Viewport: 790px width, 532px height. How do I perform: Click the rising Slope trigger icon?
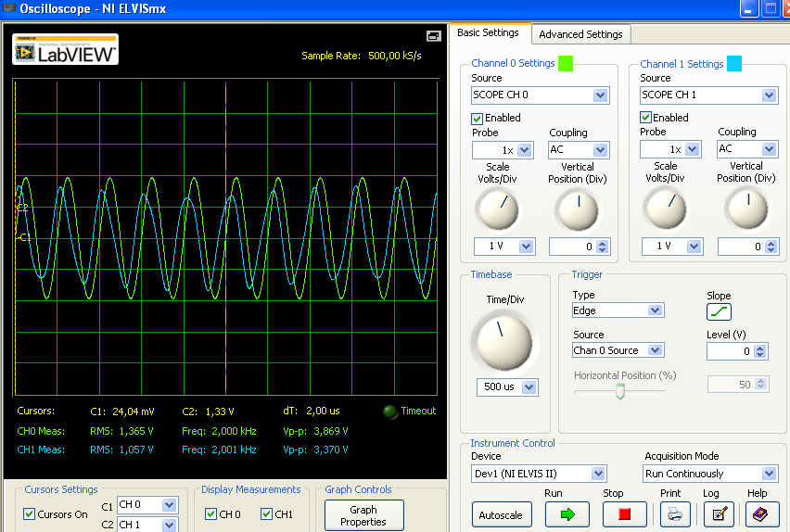pos(719,311)
